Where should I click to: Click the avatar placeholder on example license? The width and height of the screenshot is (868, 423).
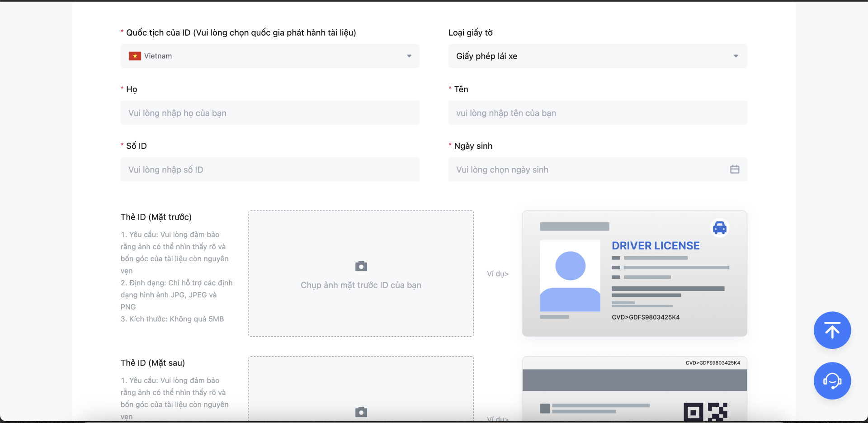570,276
